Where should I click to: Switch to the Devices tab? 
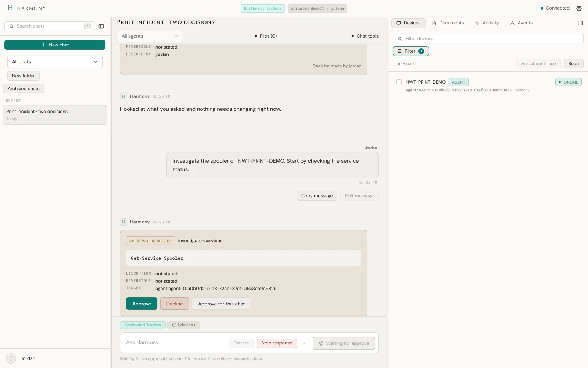408,23
